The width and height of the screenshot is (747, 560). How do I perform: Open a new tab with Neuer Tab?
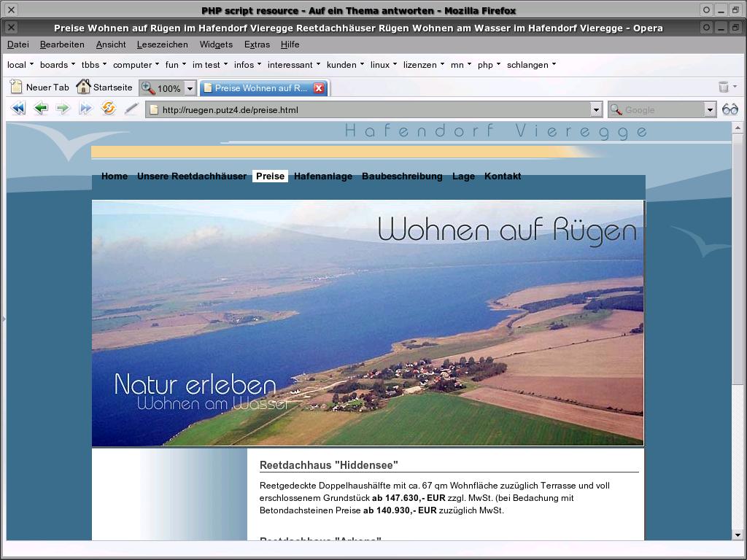pos(40,87)
